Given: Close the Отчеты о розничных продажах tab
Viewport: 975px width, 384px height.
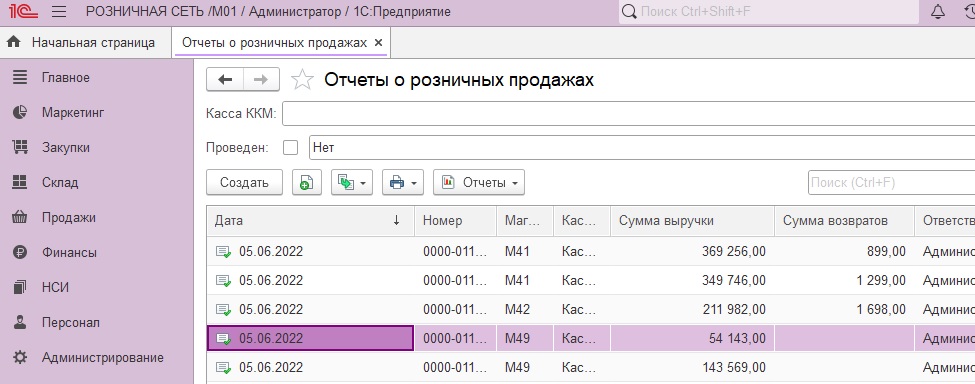Looking at the screenshot, I should (378, 43).
